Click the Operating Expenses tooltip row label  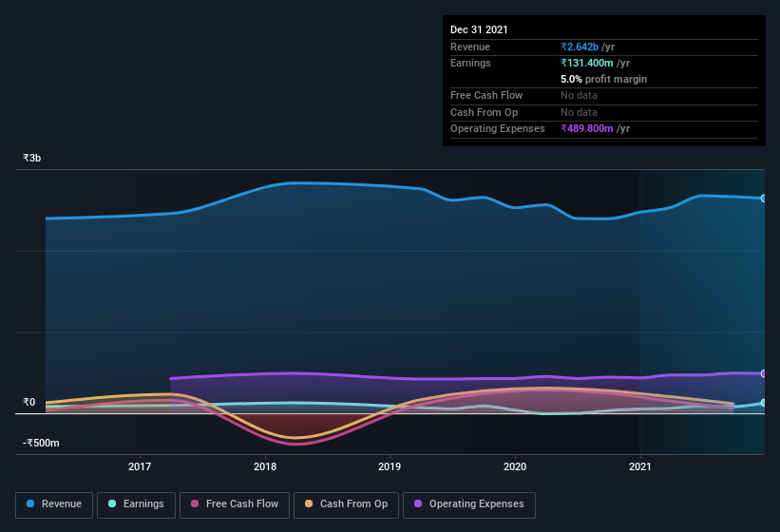click(498, 128)
